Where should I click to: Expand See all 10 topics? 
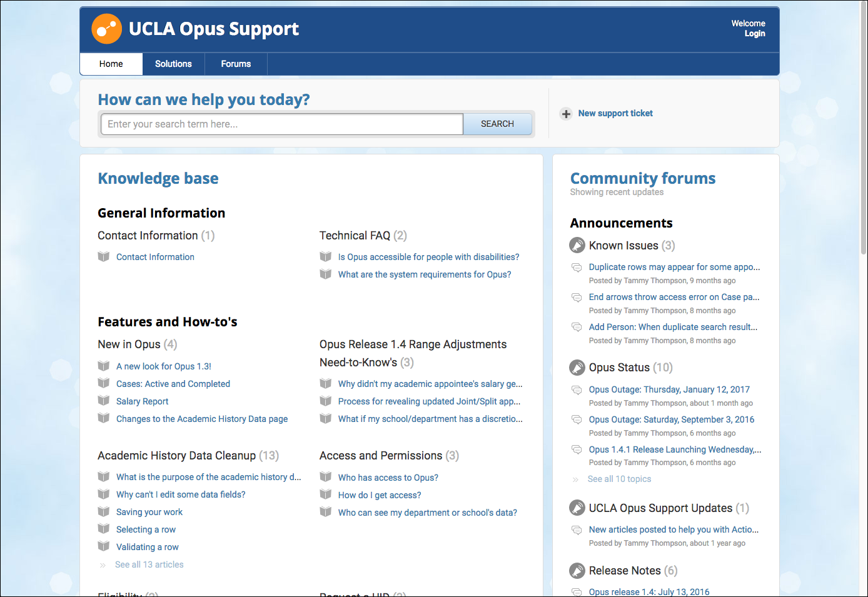pyautogui.click(x=619, y=479)
